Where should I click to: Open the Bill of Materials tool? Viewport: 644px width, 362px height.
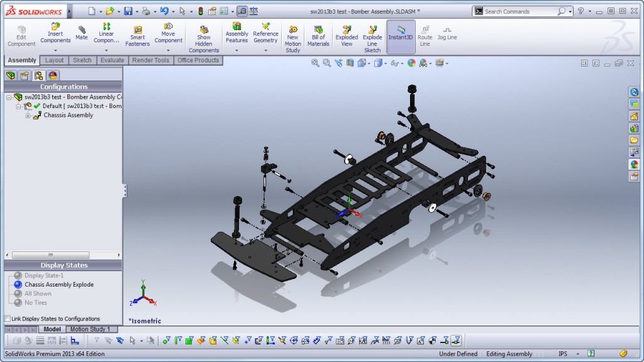coord(318,36)
